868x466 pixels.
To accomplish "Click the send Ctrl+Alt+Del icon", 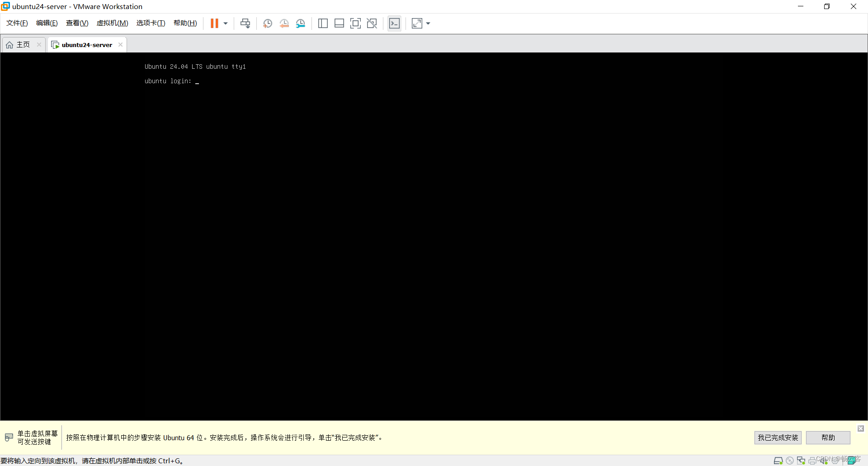I will [x=245, y=23].
